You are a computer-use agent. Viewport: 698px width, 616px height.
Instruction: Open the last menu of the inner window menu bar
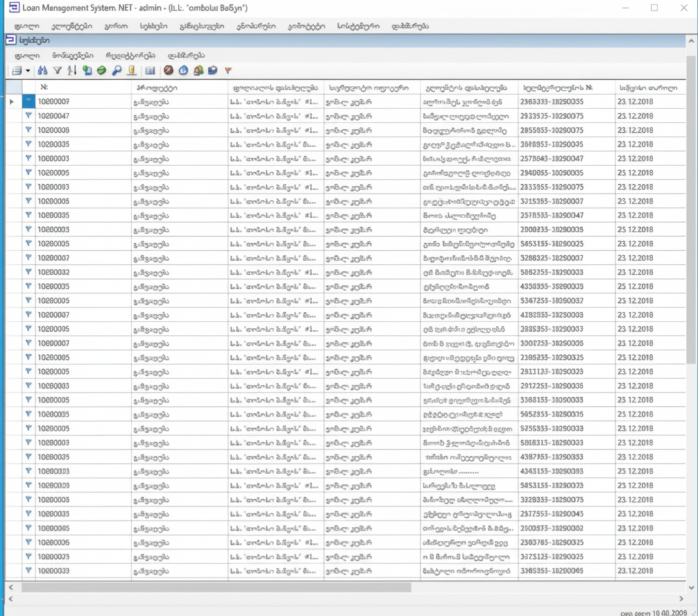pos(186,56)
